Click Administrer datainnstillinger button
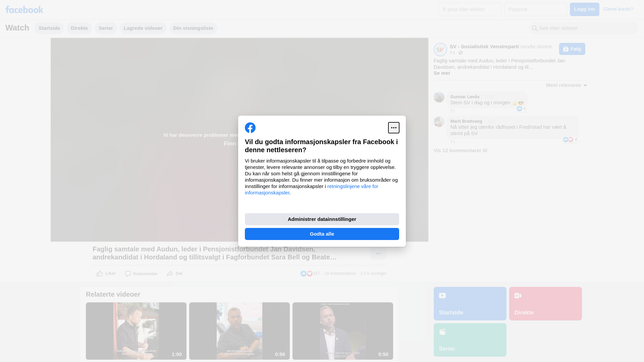 click(322, 219)
